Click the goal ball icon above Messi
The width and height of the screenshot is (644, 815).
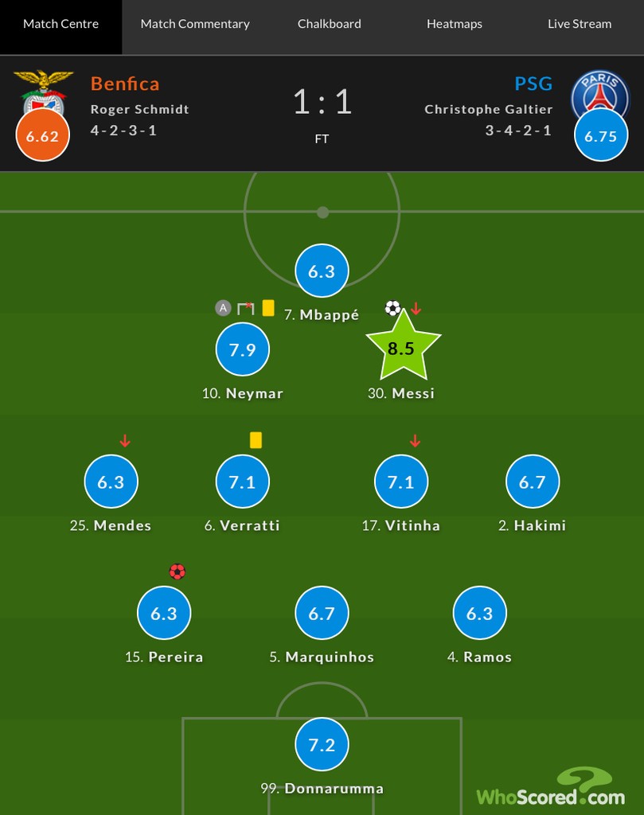393,308
